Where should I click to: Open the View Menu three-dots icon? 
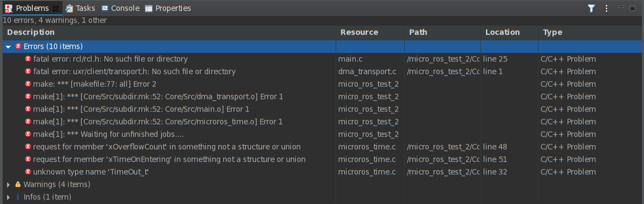(x=606, y=8)
